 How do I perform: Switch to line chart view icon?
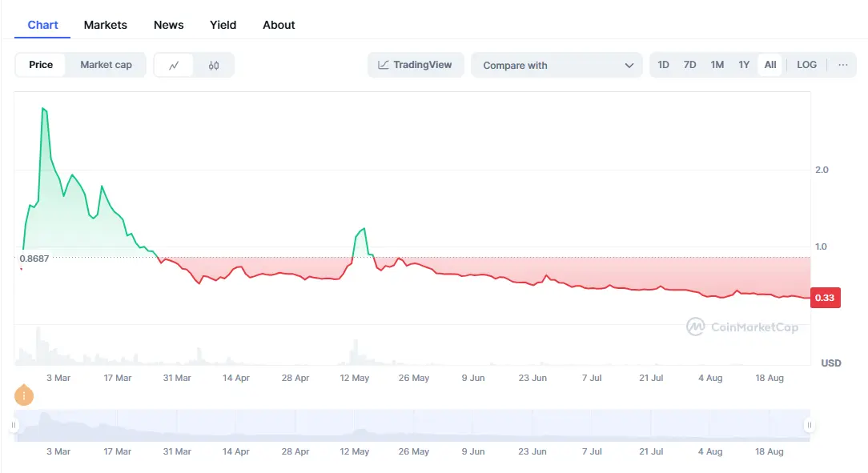[174, 65]
